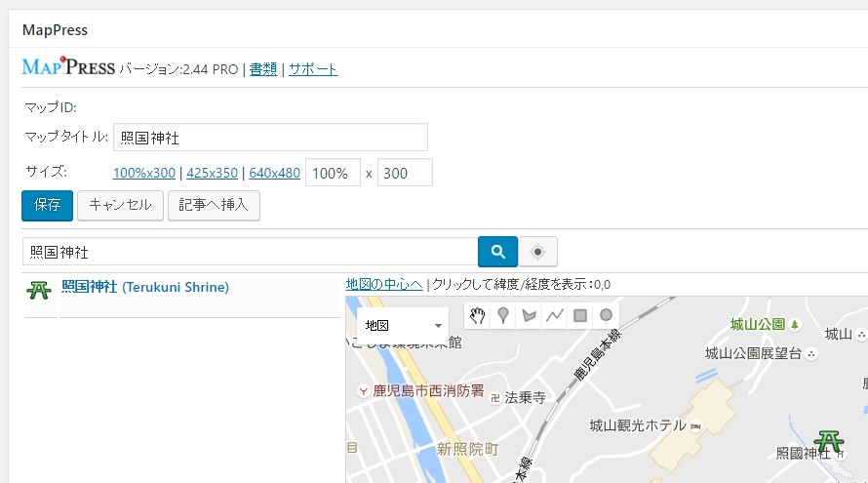The image size is (868, 483).
Task: Click the 保存 save button
Action: point(47,206)
